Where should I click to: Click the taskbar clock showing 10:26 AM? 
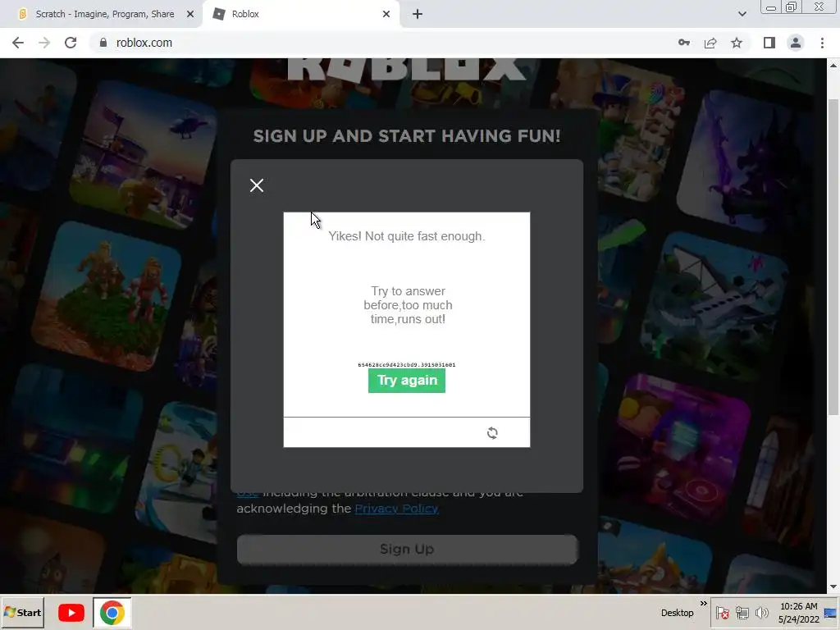coord(798,613)
